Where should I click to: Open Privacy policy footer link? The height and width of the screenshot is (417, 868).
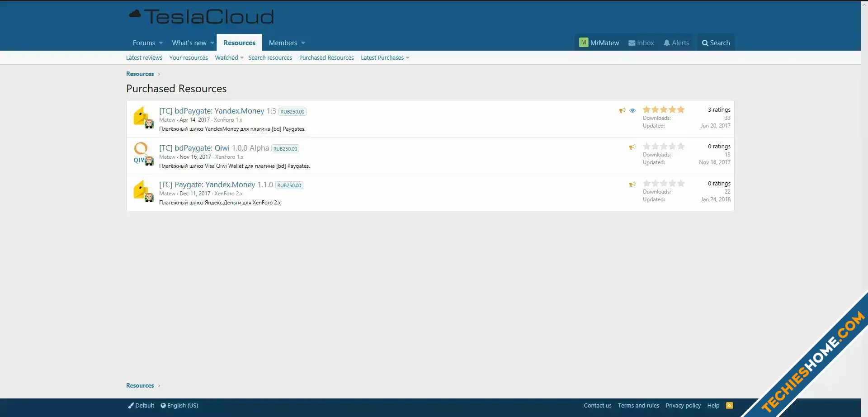(683, 406)
